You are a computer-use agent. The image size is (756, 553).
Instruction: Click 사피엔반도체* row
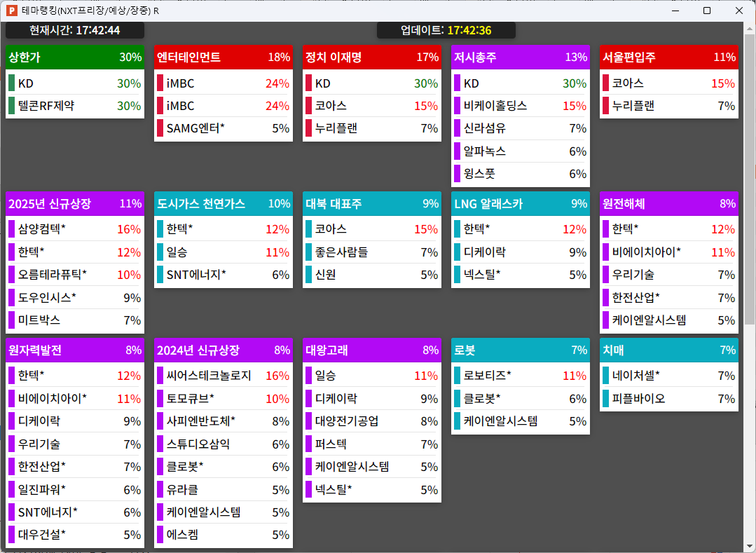point(224,421)
